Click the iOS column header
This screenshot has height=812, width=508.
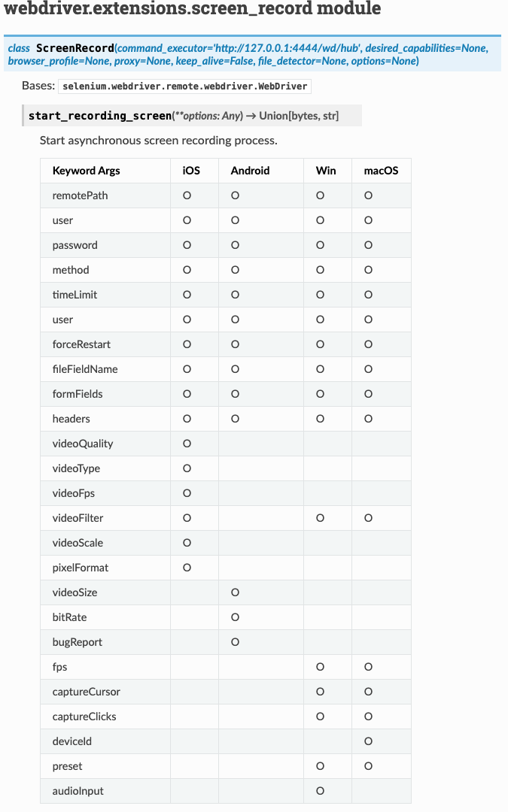point(191,171)
